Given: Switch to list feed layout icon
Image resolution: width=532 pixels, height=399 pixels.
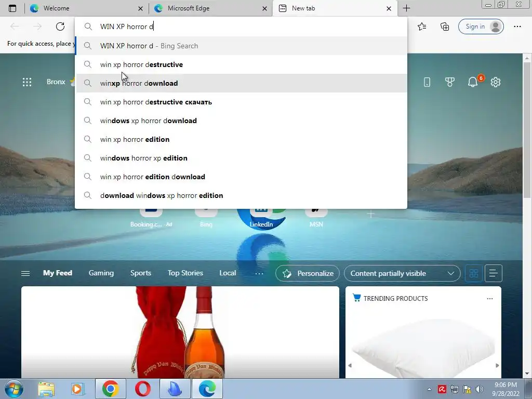Looking at the screenshot, I should [x=494, y=273].
